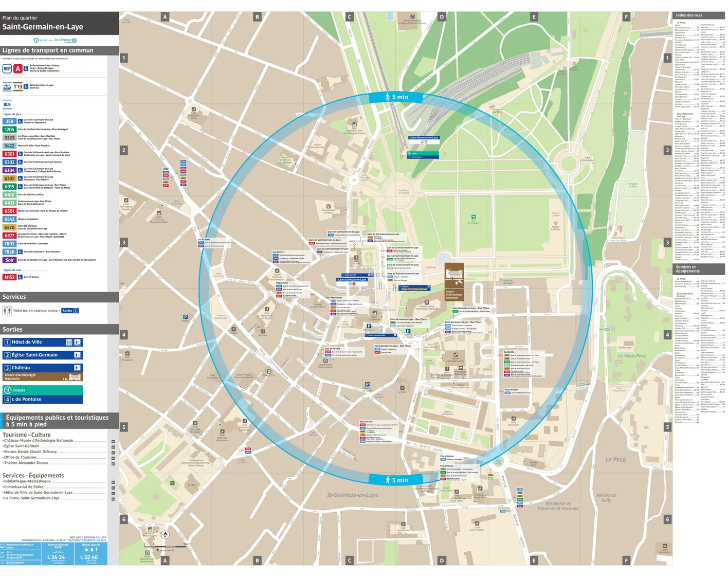The height and width of the screenshot is (577, 728).
Task: Click the RER logo in the legend
Action: [x=7, y=68]
